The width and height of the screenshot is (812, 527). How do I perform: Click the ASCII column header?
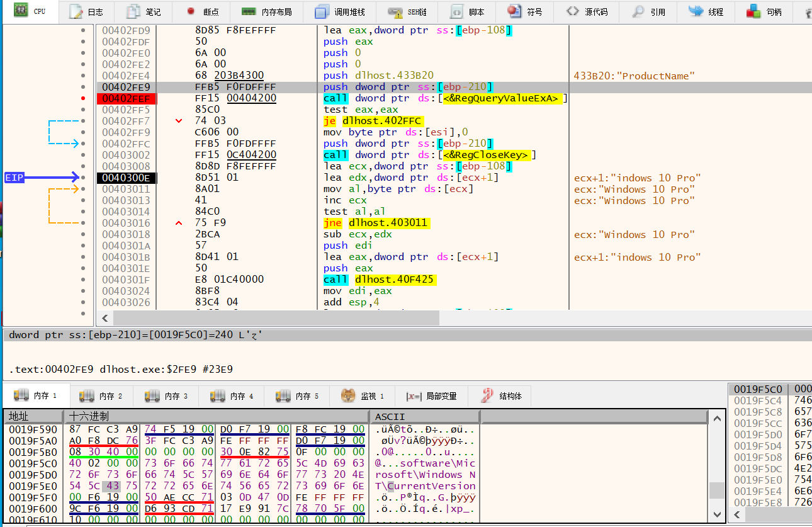[x=425, y=416]
